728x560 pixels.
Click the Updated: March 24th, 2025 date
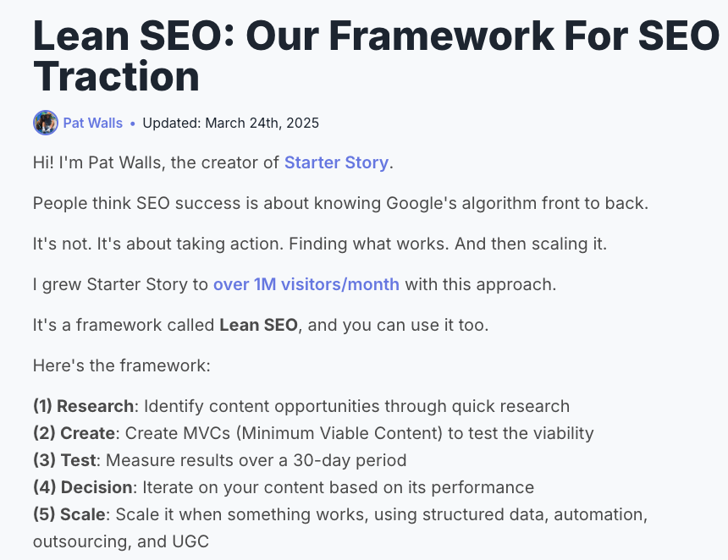click(x=231, y=123)
